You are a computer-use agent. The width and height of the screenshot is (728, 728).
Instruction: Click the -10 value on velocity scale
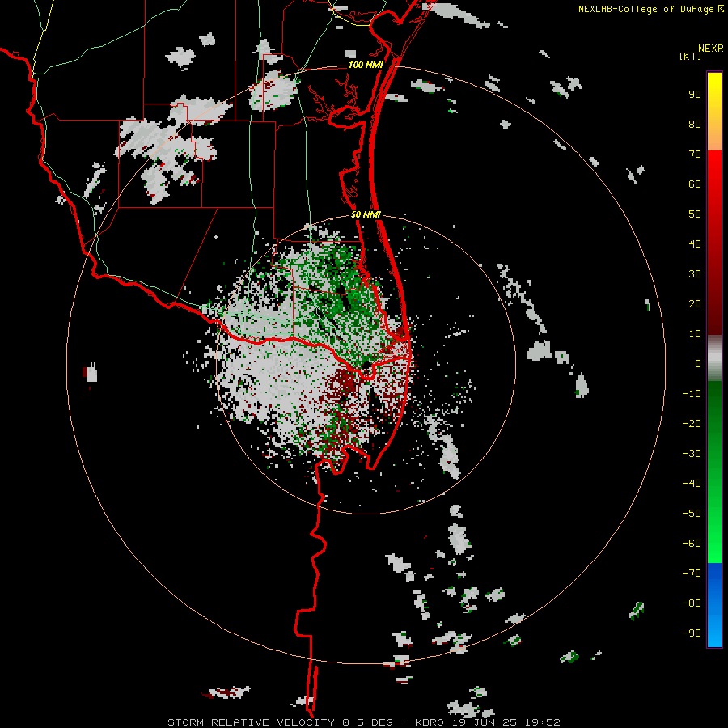[692, 394]
